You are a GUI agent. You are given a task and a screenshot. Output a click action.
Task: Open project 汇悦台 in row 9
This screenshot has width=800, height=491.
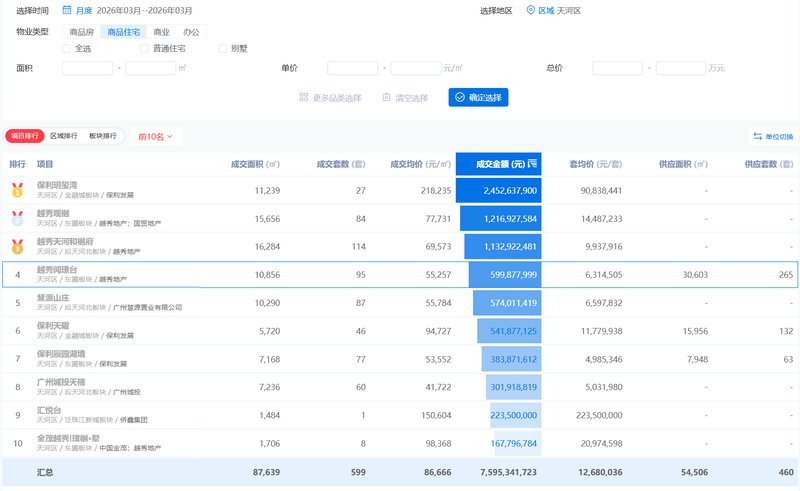click(49, 410)
